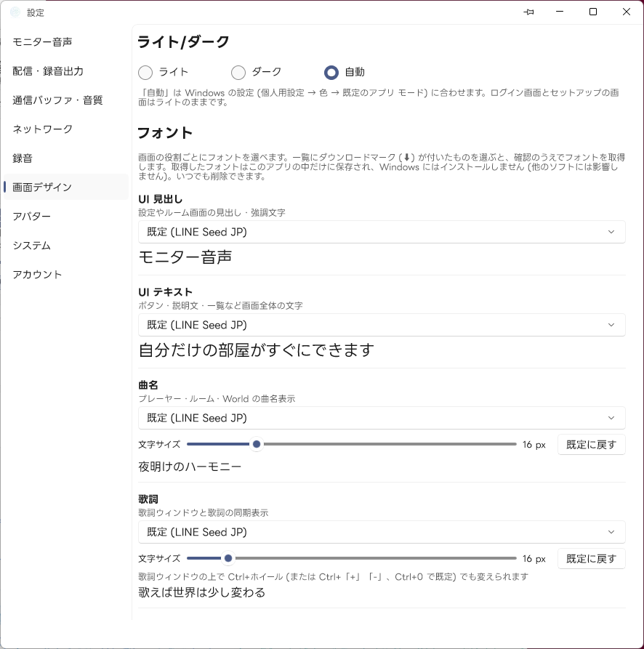644x649 pixels.
Task: Click the フォント section heading
Action: (x=165, y=133)
